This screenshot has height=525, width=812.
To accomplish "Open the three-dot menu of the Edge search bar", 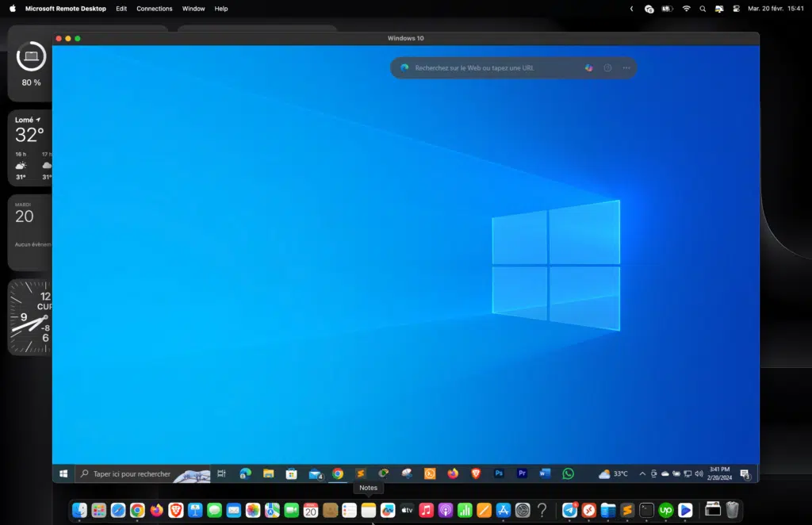I will [x=626, y=68].
